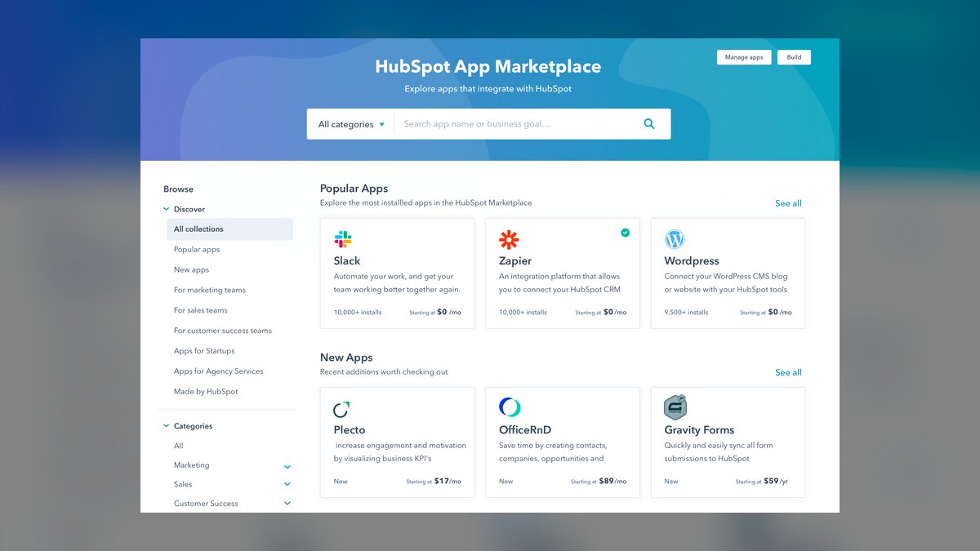Open the Slack app title
Viewport: 980px width, 551px height.
click(347, 261)
